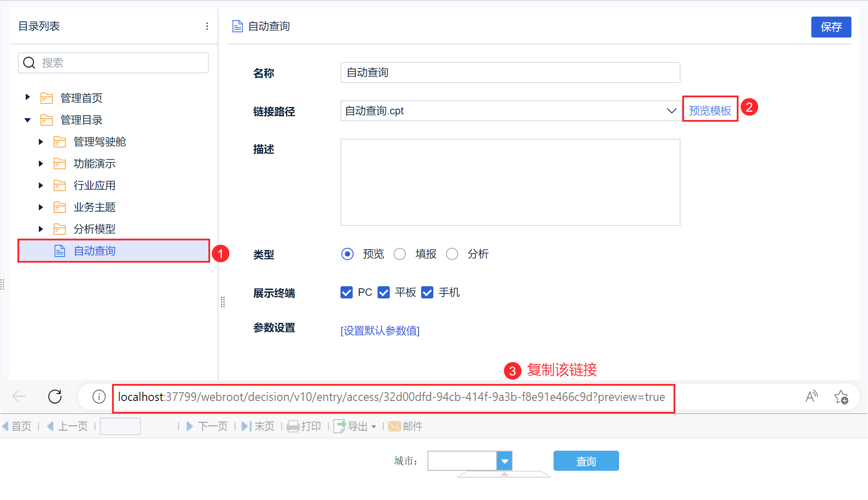Select the 业务主题 tree label
868x500 pixels.
(95, 207)
